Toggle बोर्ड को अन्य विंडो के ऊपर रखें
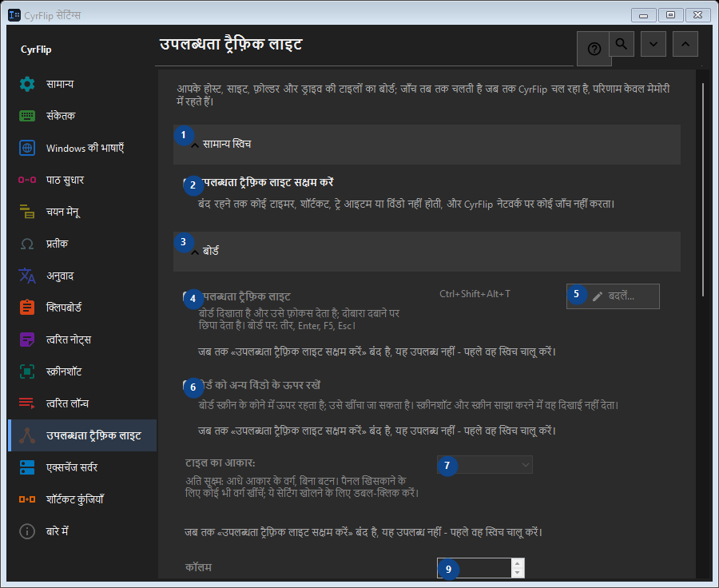The height and width of the screenshot is (588, 719). coord(188,385)
